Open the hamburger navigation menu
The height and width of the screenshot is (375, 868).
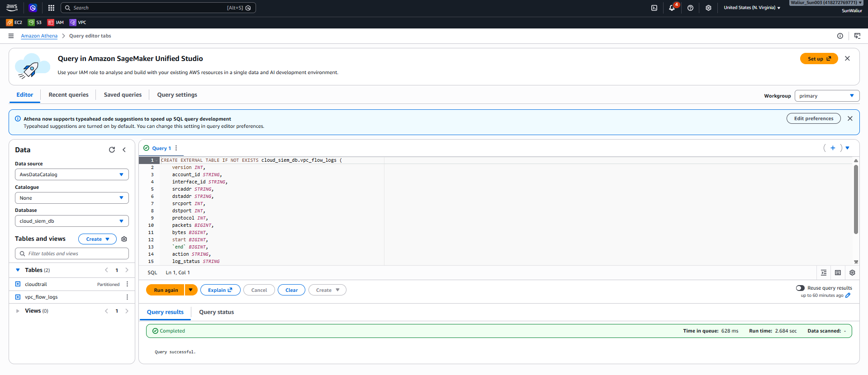tap(11, 36)
